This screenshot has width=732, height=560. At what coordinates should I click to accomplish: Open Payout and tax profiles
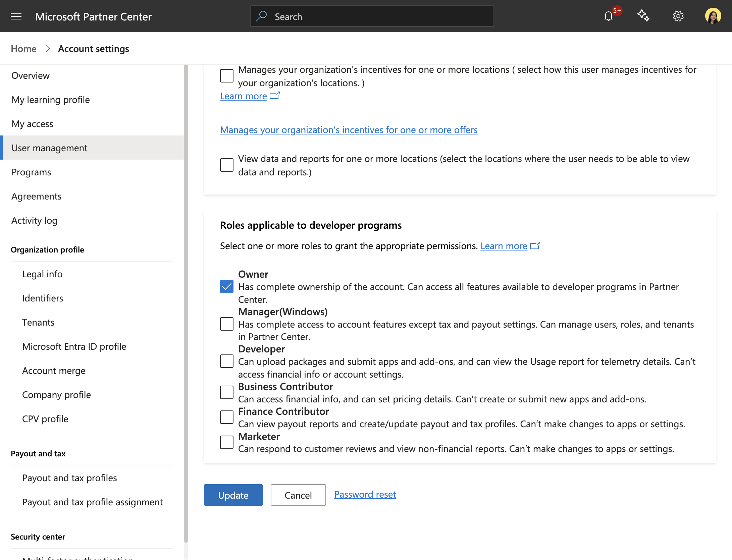[69, 478]
